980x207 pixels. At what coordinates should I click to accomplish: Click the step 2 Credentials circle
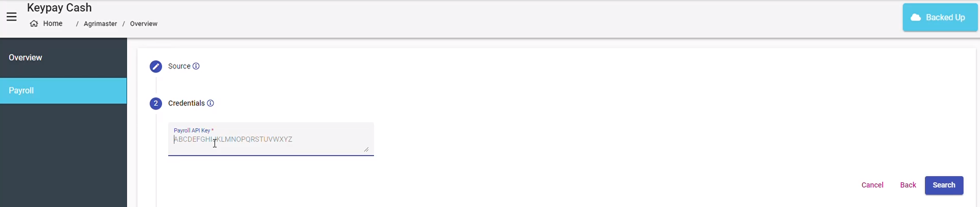point(156,103)
